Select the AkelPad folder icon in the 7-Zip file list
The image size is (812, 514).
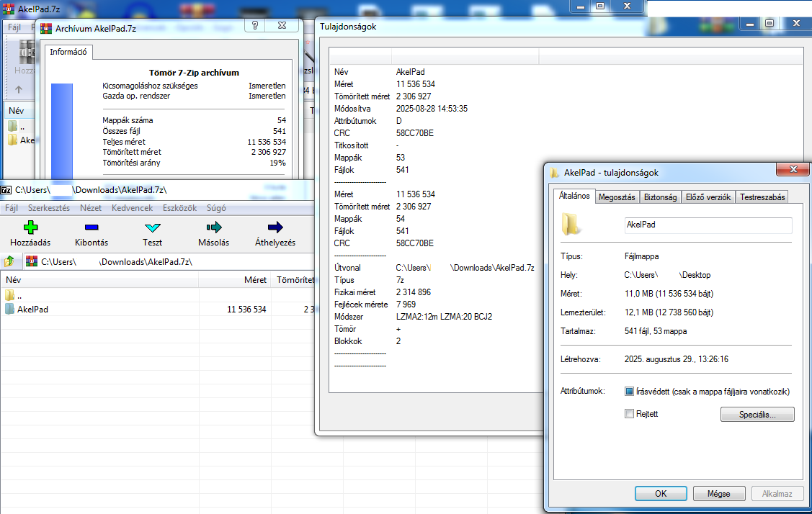[x=9, y=309]
